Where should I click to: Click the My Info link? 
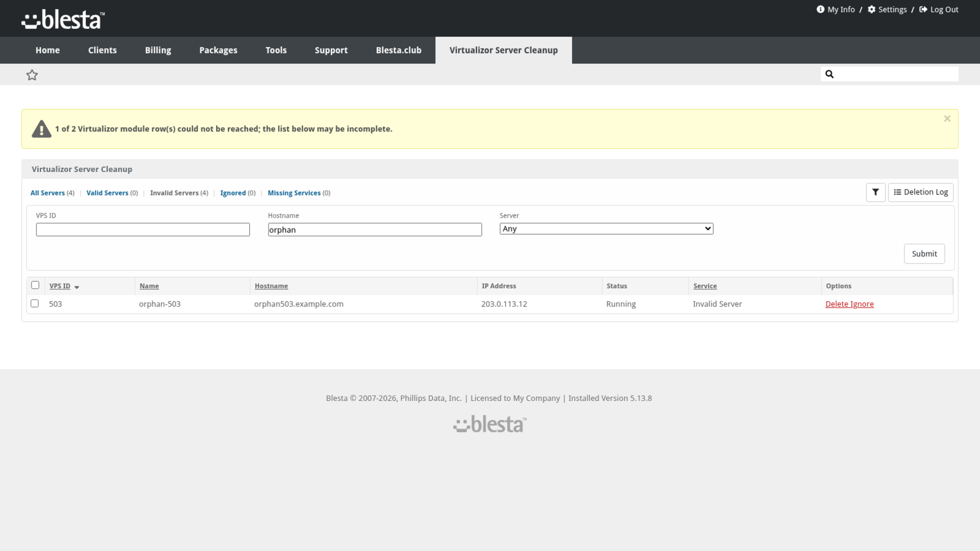836,9
